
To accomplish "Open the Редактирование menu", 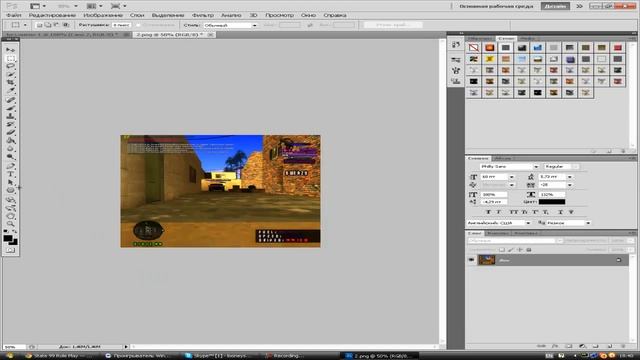I will tap(52, 15).
